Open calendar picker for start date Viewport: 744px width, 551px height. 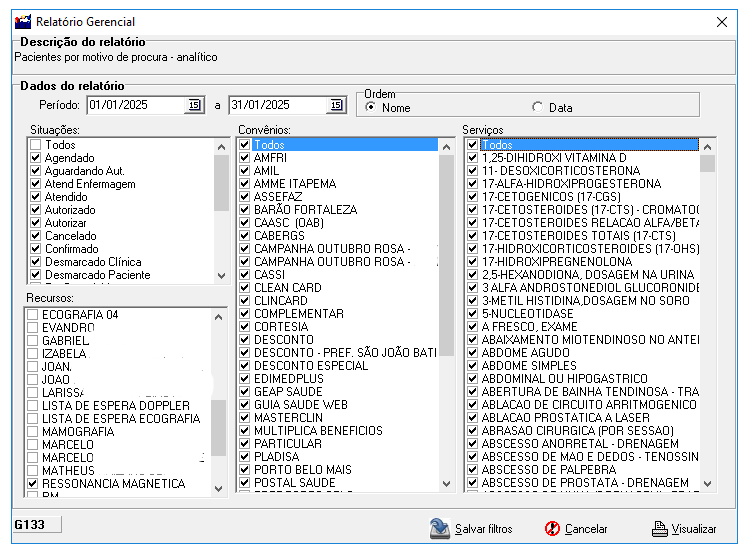194,105
